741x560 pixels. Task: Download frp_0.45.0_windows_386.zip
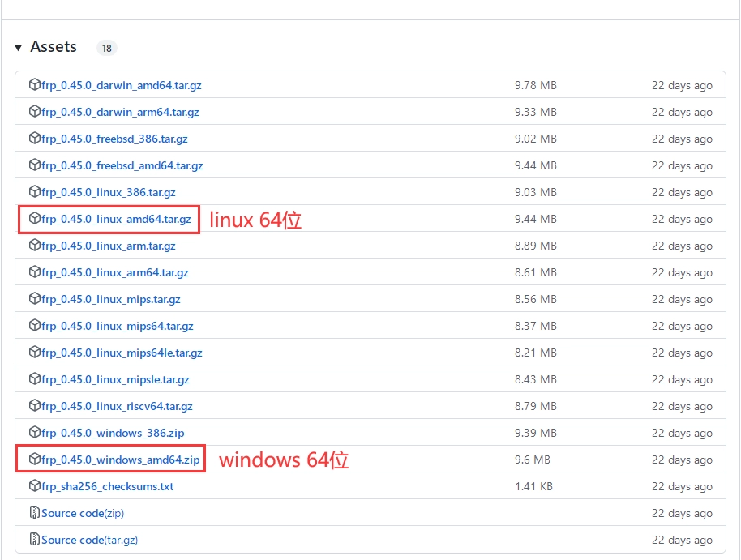pos(113,433)
